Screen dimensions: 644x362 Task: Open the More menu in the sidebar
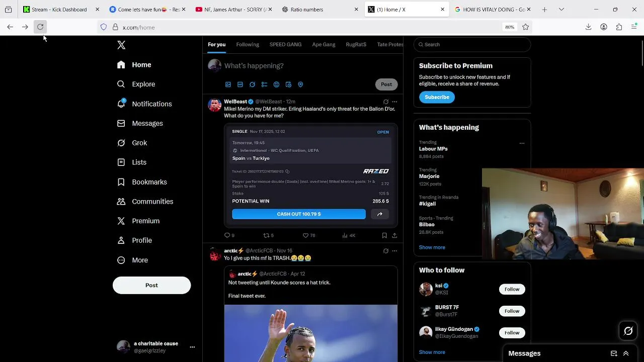point(133,260)
